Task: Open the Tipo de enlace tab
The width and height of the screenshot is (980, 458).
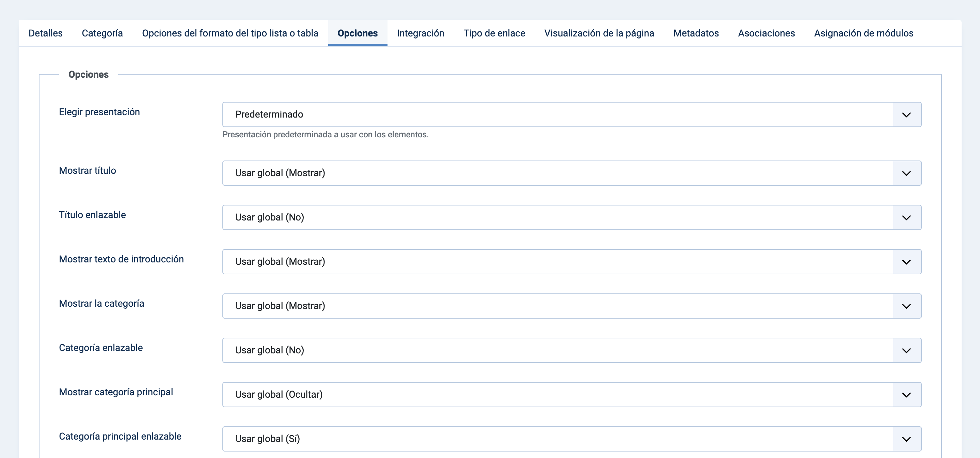Action: [494, 33]
